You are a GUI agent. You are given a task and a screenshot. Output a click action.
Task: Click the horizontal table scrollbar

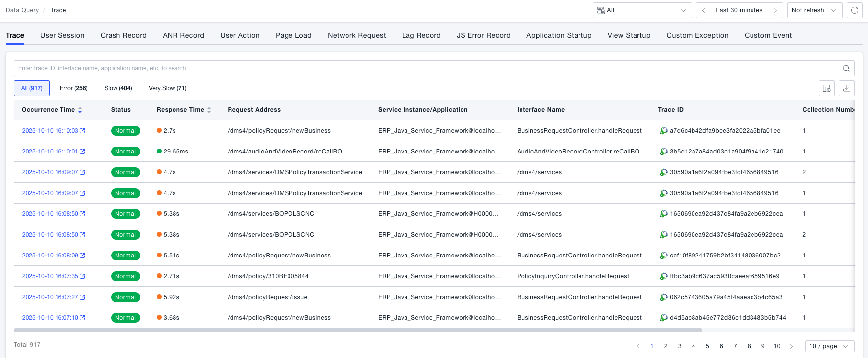(358, 330)
